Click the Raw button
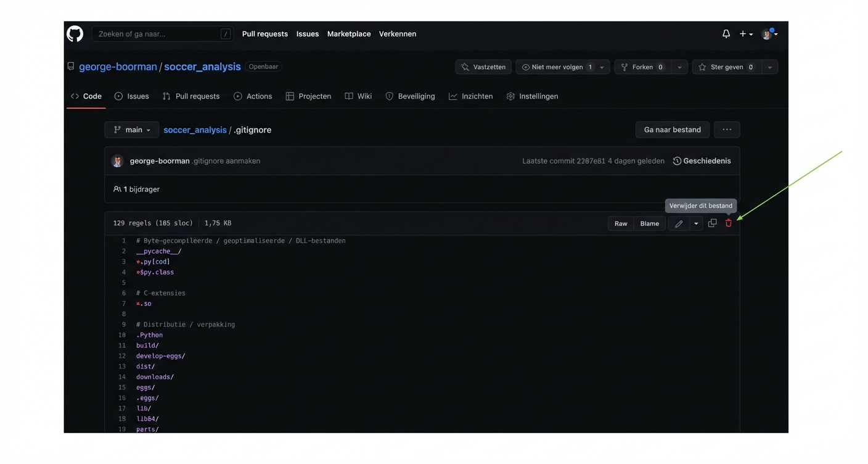Viewport: 868px width, 464px height. pyautogui.click(x=621, y=223)
